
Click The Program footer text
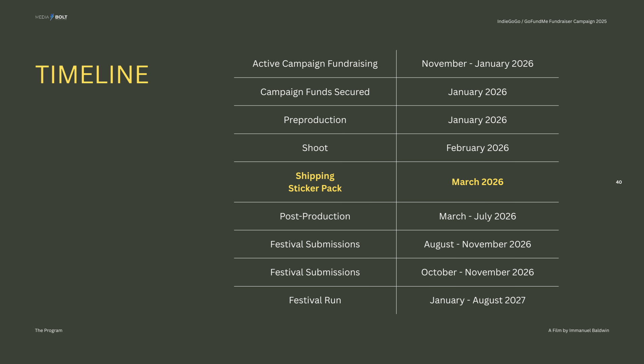49,330
